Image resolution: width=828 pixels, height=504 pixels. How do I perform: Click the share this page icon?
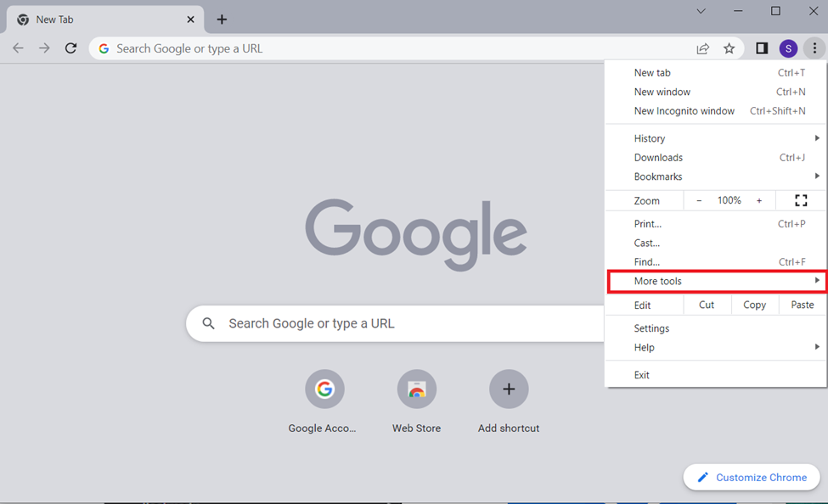[x=703, y=48]
